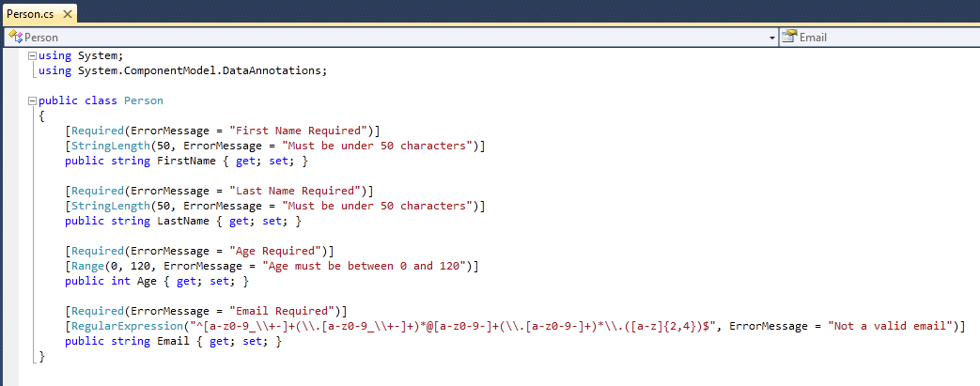Click the Email property icon in member bar
This screenshot has height=386, width=980.
pos(790,37)
